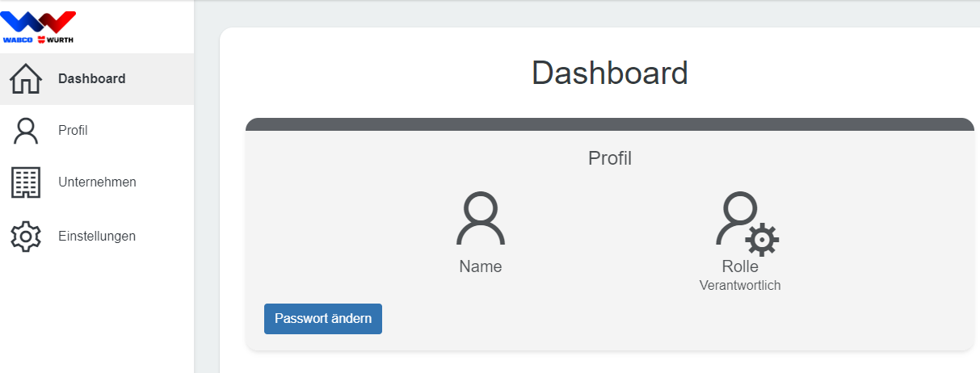Click the Rolle label in the profile card

click(x=740, y=267)
